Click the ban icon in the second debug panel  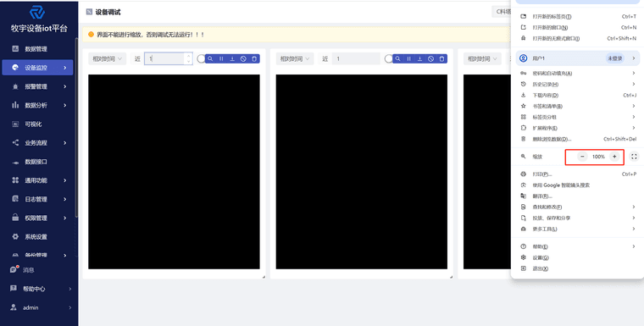pyautogui.click(x=430, y=59)
